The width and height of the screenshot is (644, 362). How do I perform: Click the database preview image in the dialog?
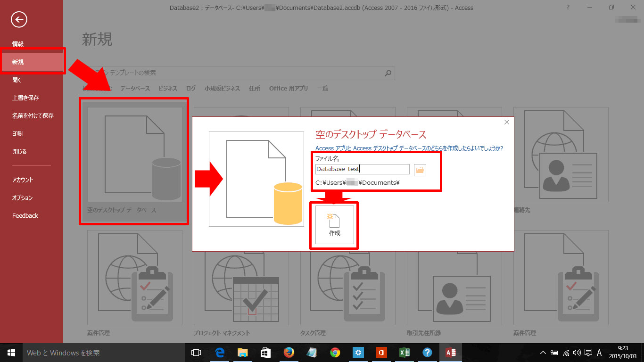click(256, 179)
